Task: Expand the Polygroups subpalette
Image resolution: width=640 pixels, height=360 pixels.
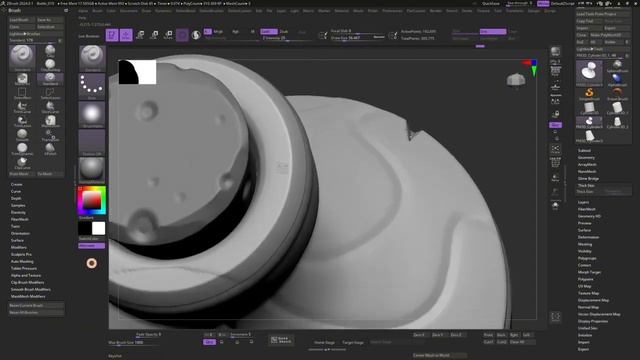Action: [587, 258]
